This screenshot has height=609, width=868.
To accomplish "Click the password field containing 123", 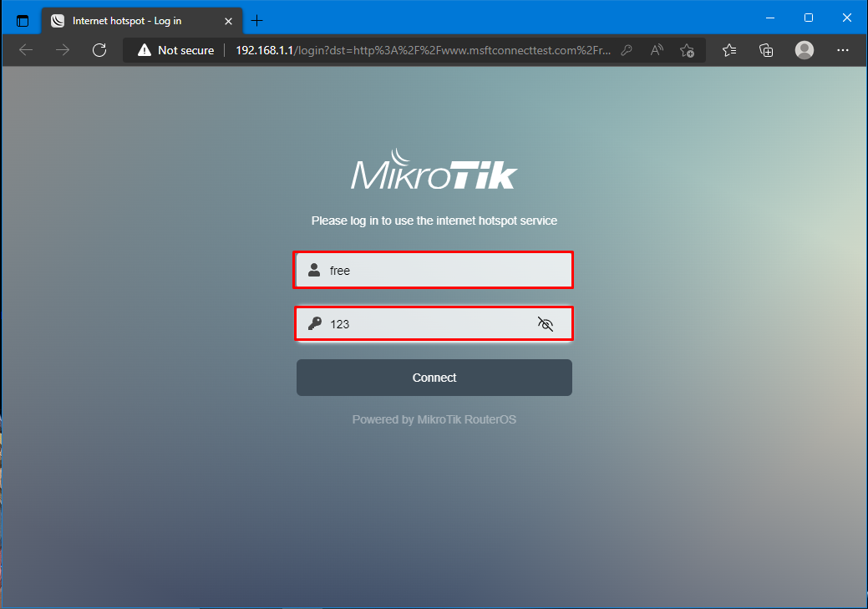I will [x=434, y=324].
